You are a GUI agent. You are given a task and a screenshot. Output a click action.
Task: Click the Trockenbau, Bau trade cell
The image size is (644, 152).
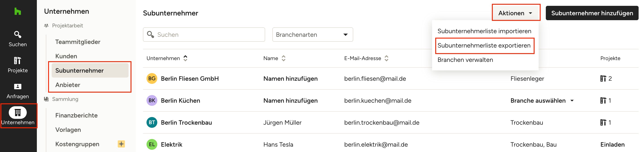click(533, 145)
